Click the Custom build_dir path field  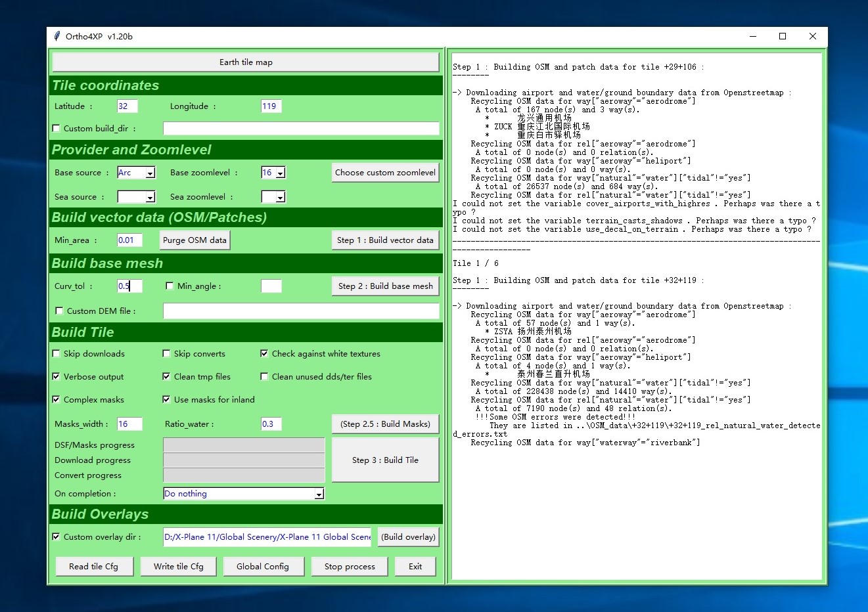(x=301, y=129)
